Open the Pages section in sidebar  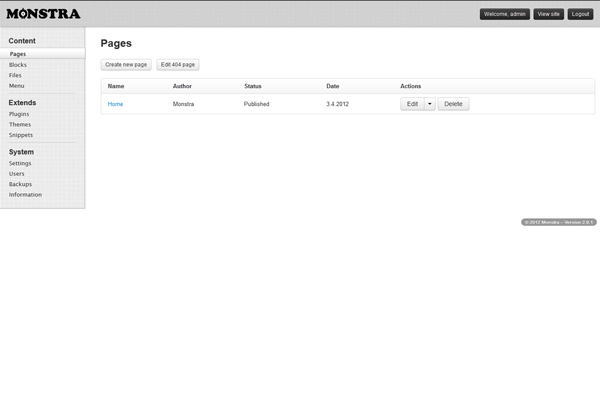coord(18,54)
